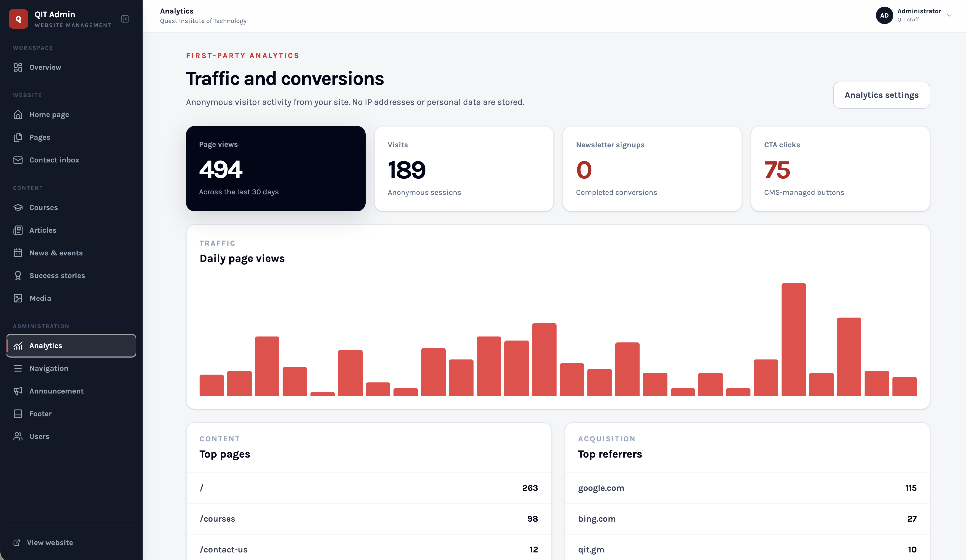This screenshot has height=560, width=966.
Task: Select the CTA clicks card
Action: [840, 169]
